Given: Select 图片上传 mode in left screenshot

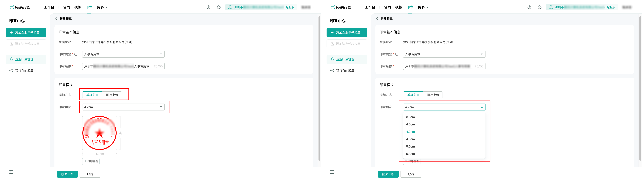Looking at the screenshot, I should [112, 95].
